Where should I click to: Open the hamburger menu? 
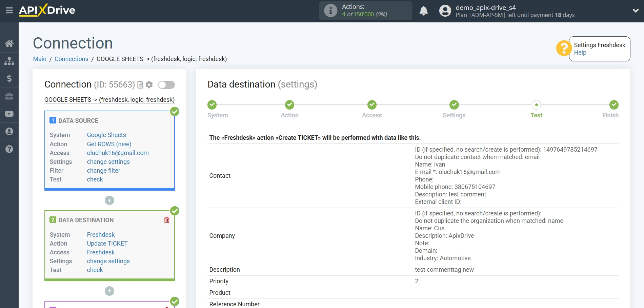click(x=9, y=11)
